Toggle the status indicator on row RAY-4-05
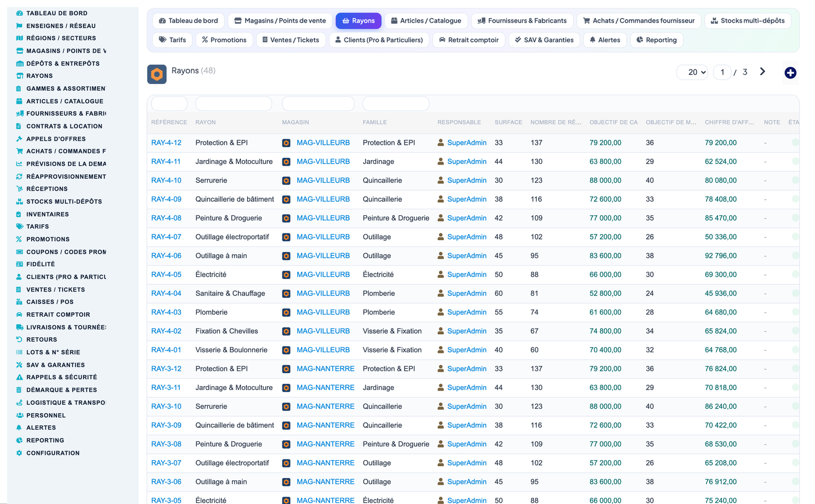Viewport: 815px width, 504px height. pyautogui.click(x=795, y=275)
